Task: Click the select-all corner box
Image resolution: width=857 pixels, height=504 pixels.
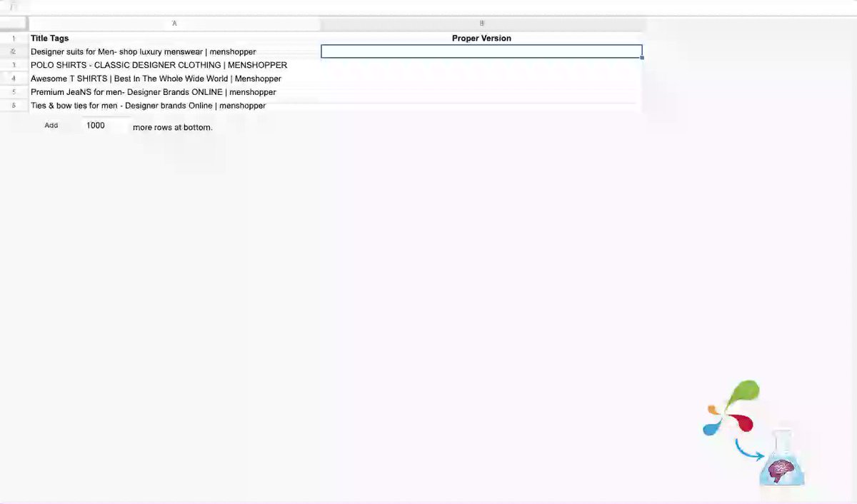Action: pos(14,24)
